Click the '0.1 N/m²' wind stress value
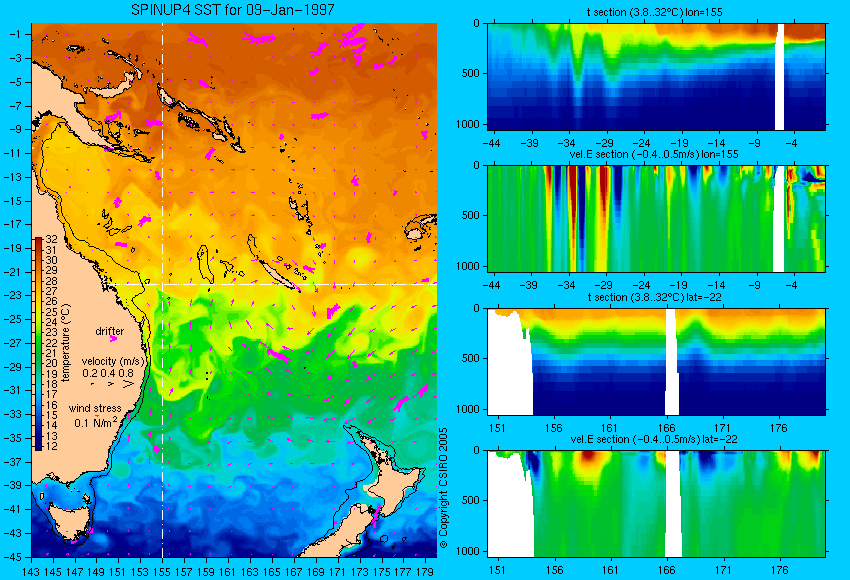 coord(95,422)
